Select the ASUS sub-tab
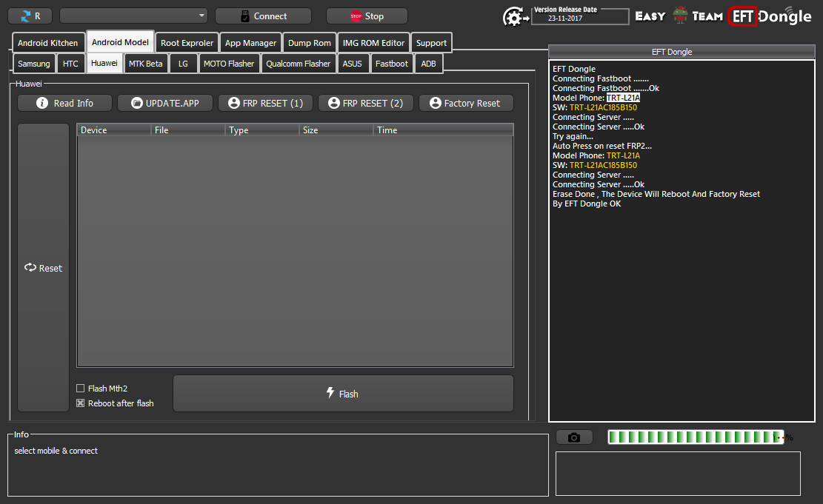The image size is (823, 504). click(352, 64)
